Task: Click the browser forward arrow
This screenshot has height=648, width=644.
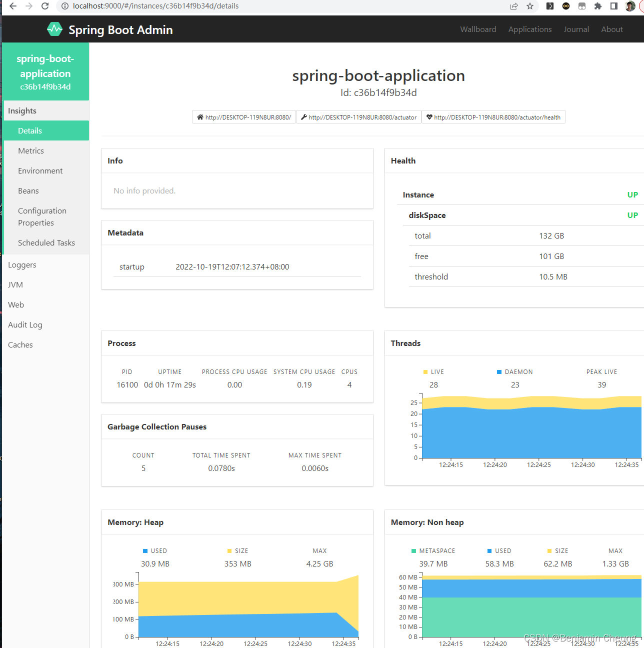Action: 29,6
